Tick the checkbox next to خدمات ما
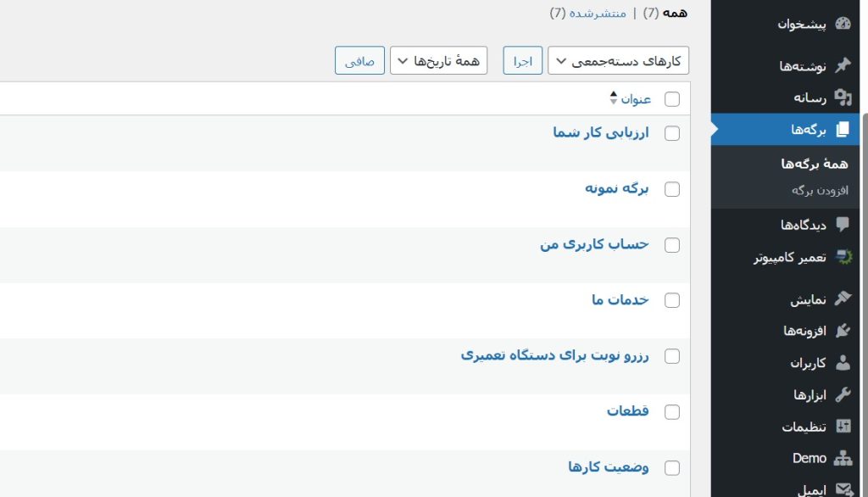The height and width of the screenshot is (497, 868). point(672,300)
